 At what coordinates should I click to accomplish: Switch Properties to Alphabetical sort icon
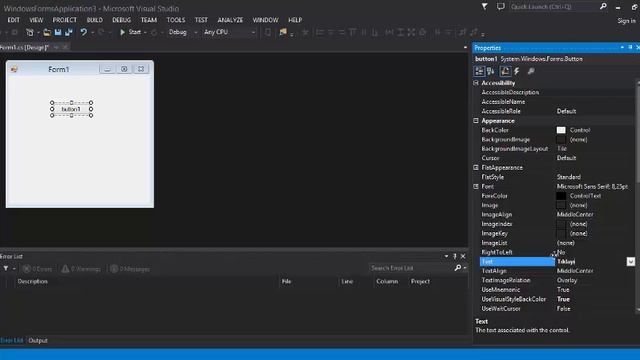pyautogui.click(x=491, y=71)
